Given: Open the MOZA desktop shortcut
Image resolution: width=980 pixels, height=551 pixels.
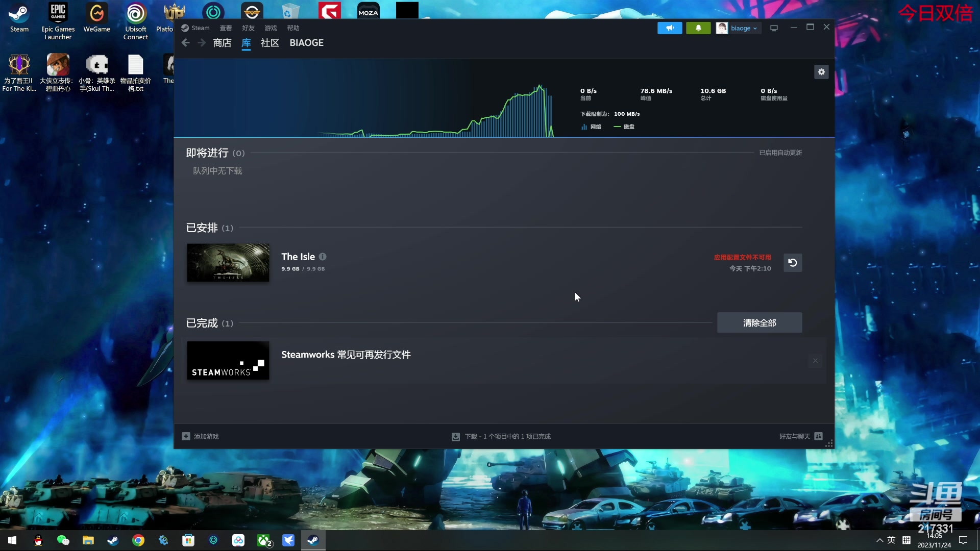Looking at the screenshot, I should tap(369, 11).
